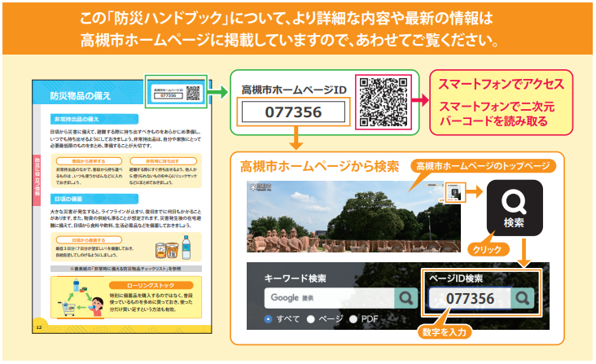Select the ページ radio button
Viewport: 596px width, 364px height.
tap(310, 319)
